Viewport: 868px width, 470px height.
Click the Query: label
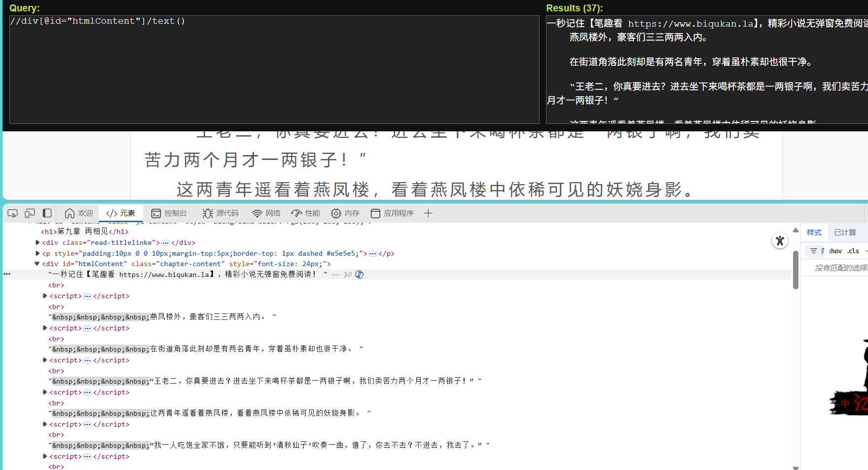click(24, 8)
